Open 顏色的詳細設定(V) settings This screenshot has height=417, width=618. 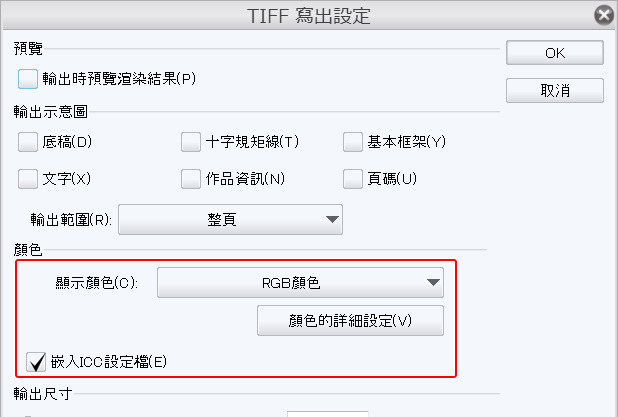[350, 320]
